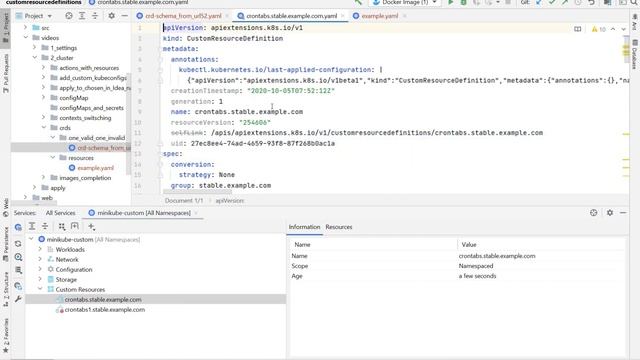Toggle the reader mode icon in editor
The height and width of the screenshot is (360, 640).
click(x=578, y=29)
